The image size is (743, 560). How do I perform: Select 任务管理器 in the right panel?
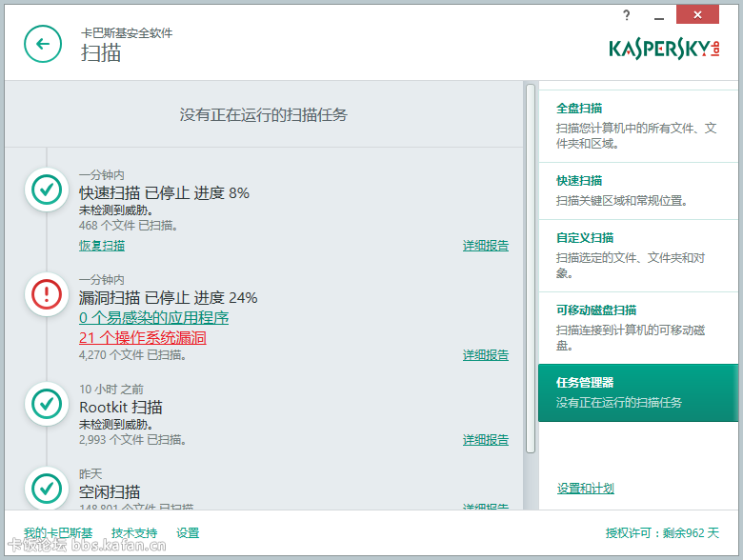(x=638, y=392)
